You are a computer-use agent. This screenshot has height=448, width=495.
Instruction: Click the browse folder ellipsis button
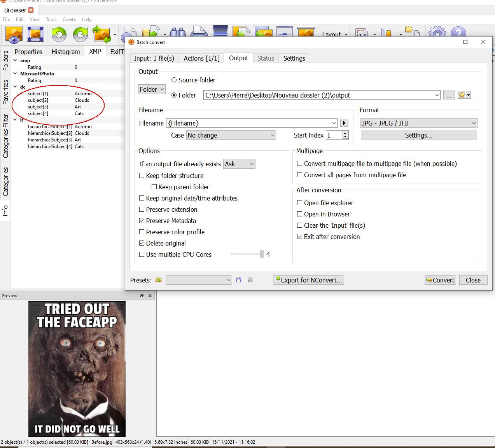(449, 95)
